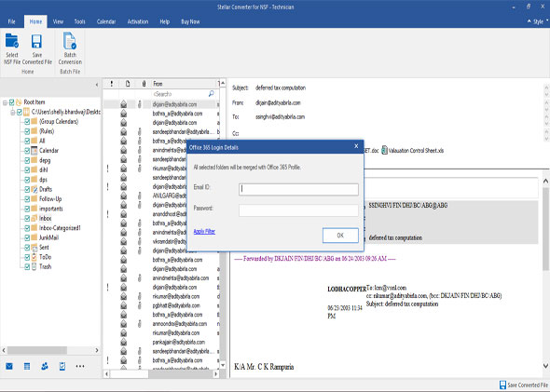
Task: Toggle Inbox-Categorized1 folder checkbox
Action: coord(27,228)
